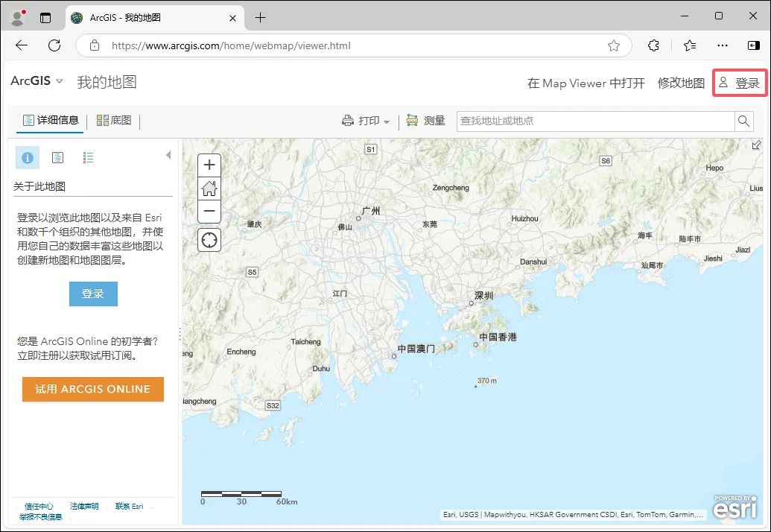Click 在 Map Viewer 中打开 link
Image resolution: width=771 pixels, height=532 pixels.
tap(586, 83)
